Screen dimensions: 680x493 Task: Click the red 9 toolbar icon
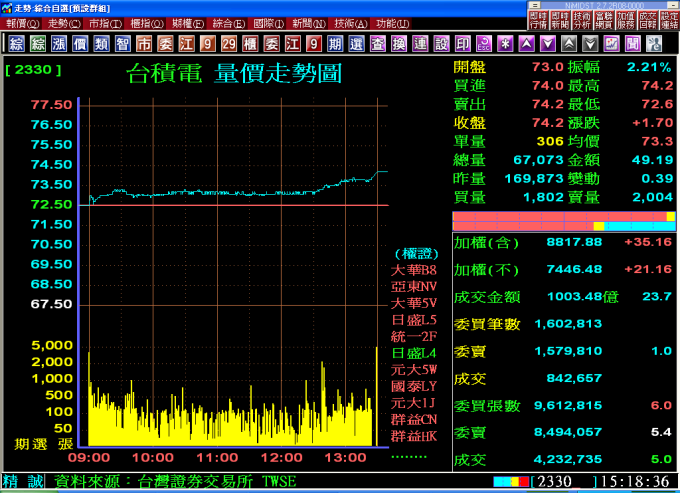coord(314,43)
